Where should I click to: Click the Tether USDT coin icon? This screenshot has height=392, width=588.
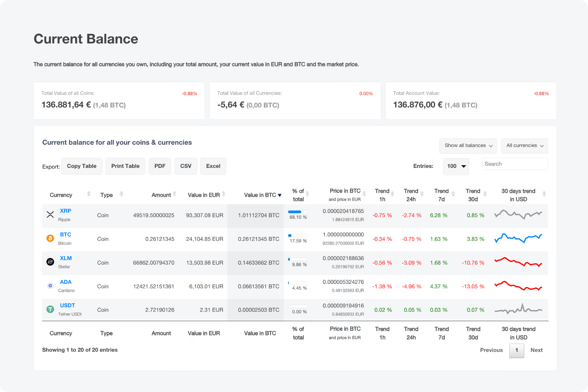[50, 310]
